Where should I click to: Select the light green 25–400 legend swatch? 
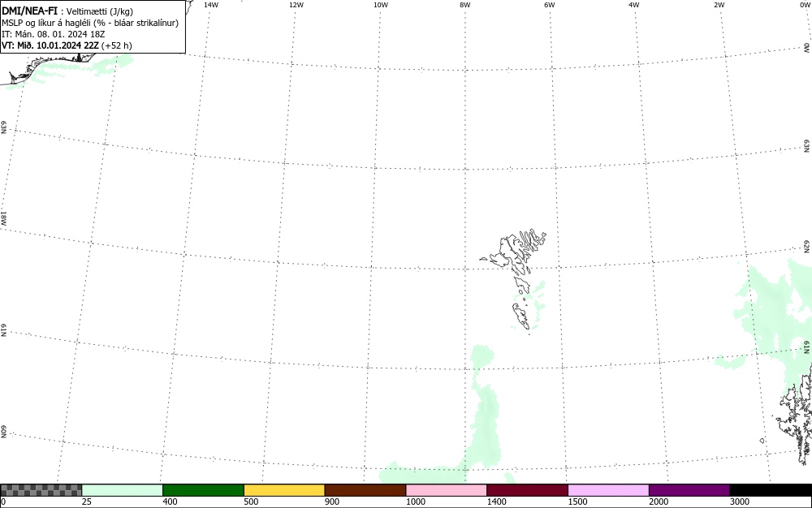(123, 490)
